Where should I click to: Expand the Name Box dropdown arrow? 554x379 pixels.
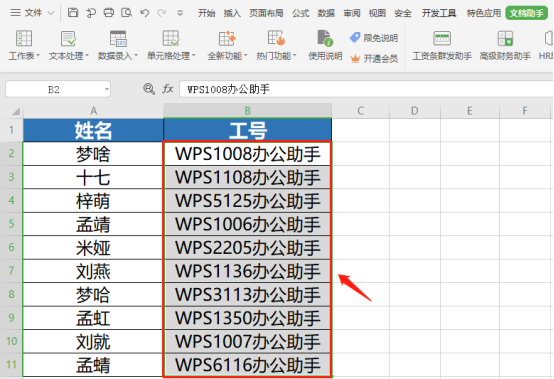point(107,89)
